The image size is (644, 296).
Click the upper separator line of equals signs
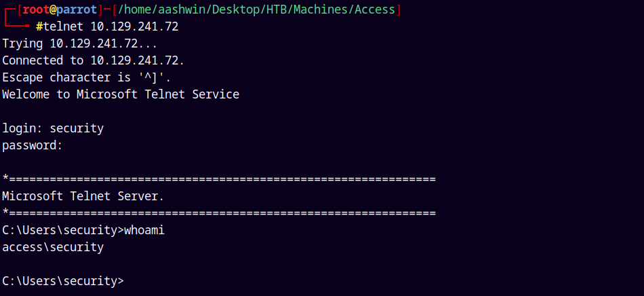pos(218,179)
